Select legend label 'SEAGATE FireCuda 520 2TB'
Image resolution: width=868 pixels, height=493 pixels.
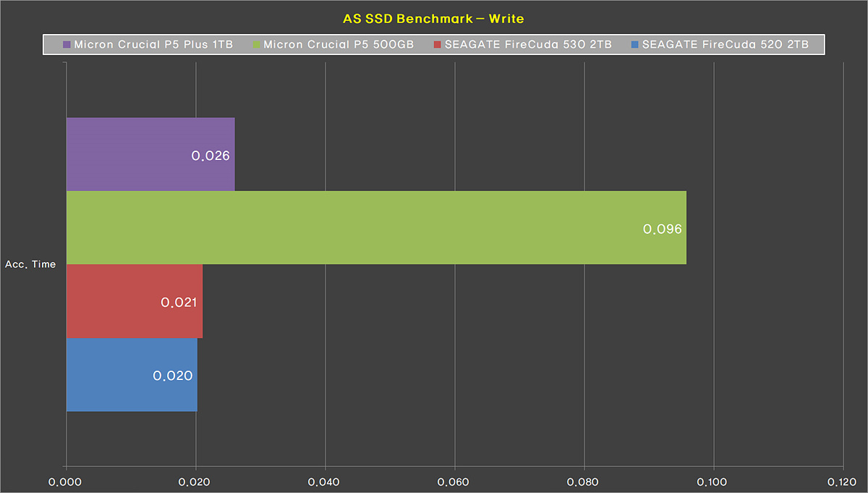coord(726,45)
